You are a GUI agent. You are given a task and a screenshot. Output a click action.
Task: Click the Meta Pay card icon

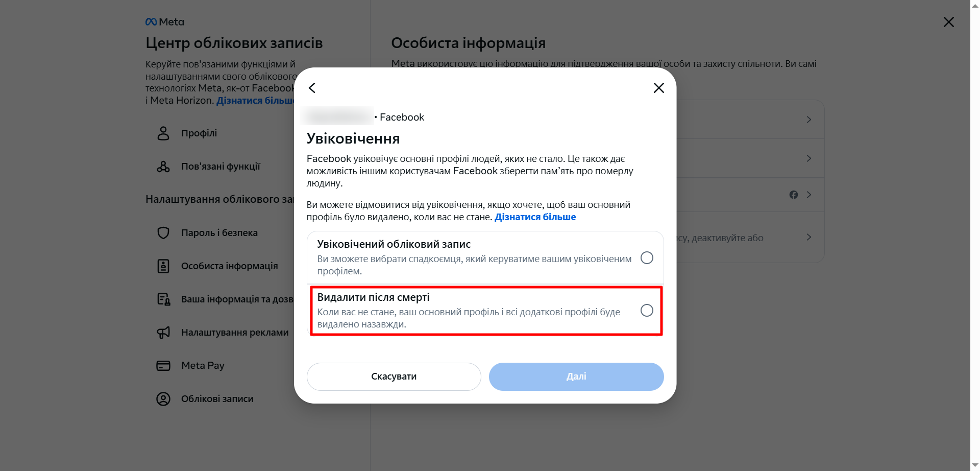tap(163, 366)
